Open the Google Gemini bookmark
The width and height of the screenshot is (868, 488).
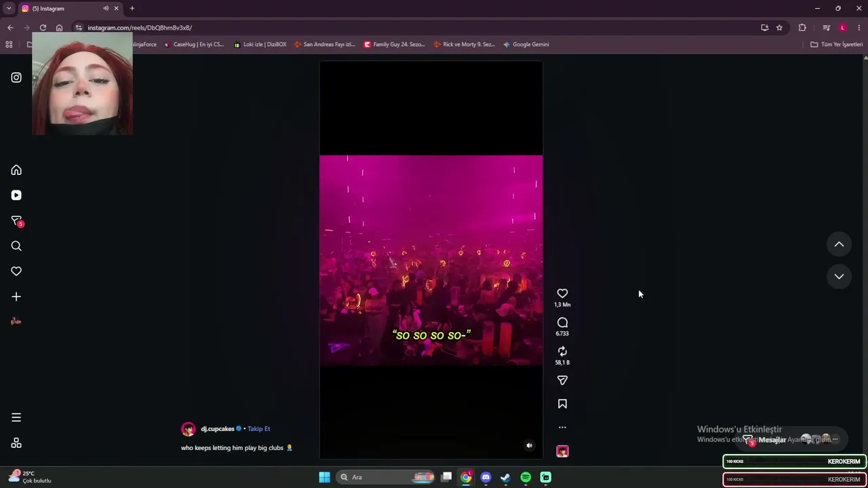[x=526, y=45]
